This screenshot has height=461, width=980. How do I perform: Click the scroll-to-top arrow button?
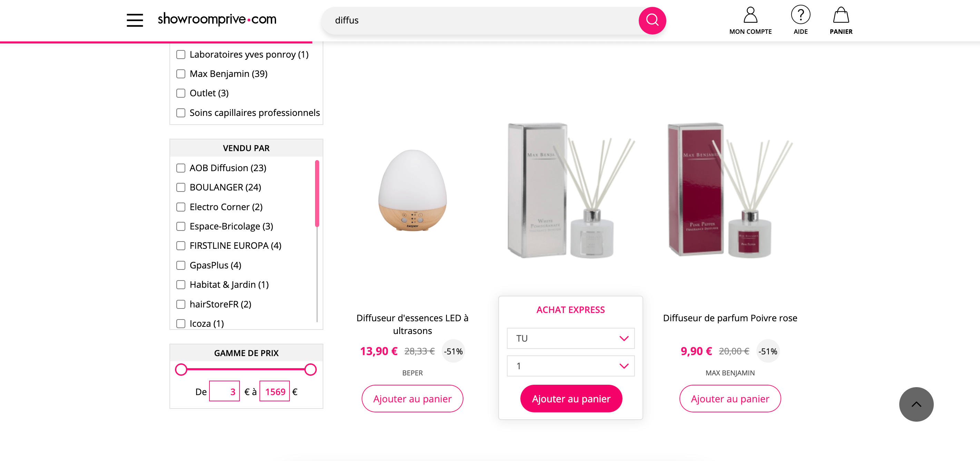(x=916, y=404)
